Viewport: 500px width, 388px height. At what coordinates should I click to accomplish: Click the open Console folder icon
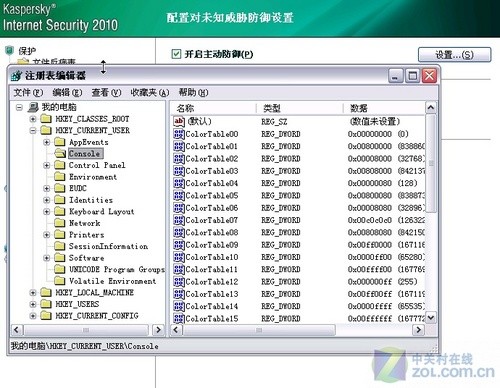tap(60, 153)
